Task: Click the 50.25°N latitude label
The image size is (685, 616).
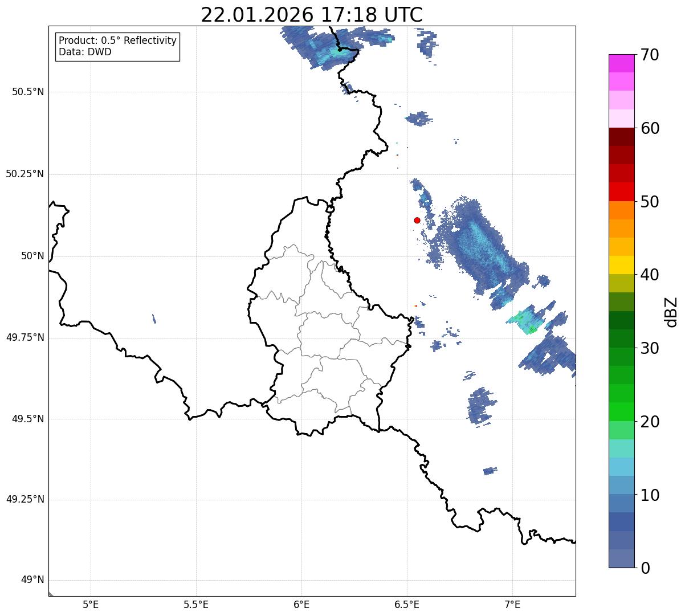Action: click(25, 174)
